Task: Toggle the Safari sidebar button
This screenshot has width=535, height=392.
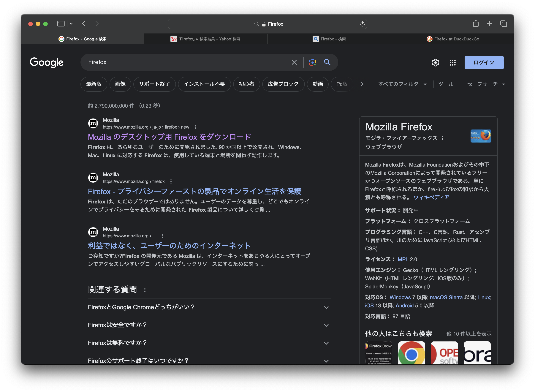Action: tap(61, 24)
